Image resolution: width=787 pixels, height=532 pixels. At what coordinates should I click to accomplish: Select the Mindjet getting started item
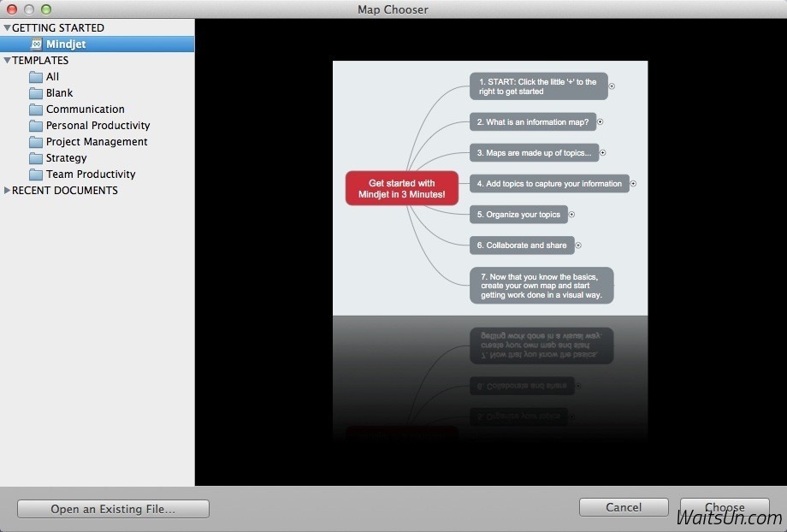(98, 44)
